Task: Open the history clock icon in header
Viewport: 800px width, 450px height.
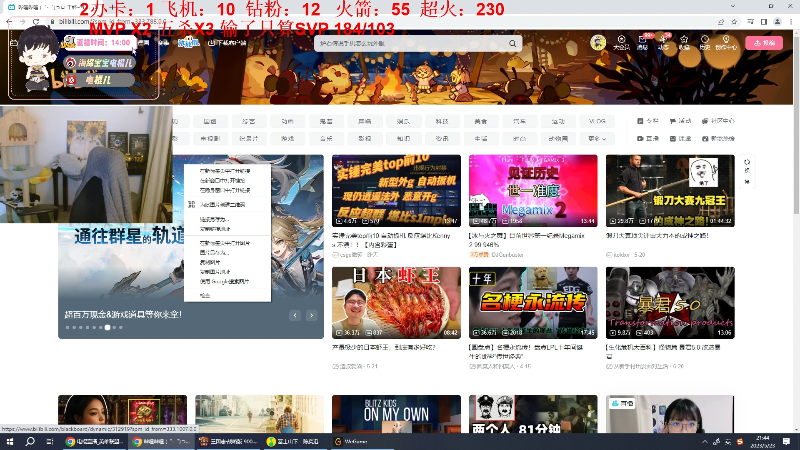Action: coord(705,42)
